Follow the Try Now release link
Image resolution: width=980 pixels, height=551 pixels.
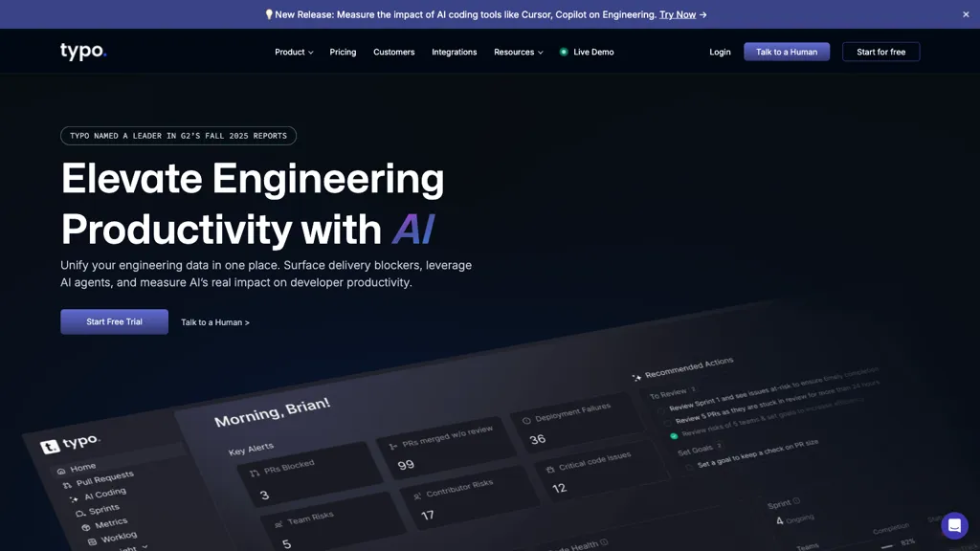click(679, 13)
